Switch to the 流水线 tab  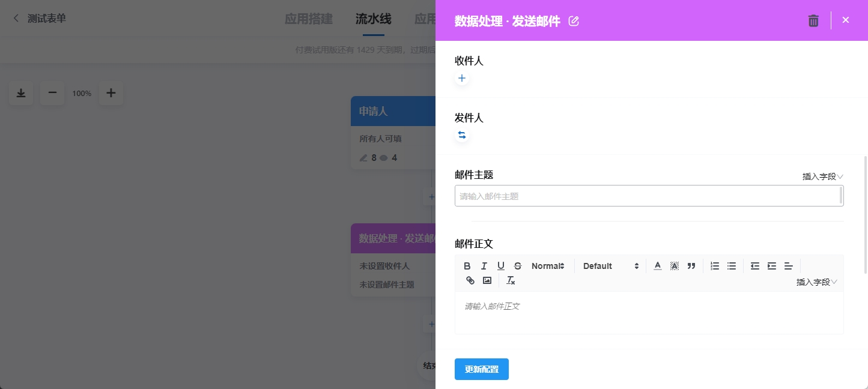(x=373, y=19)
